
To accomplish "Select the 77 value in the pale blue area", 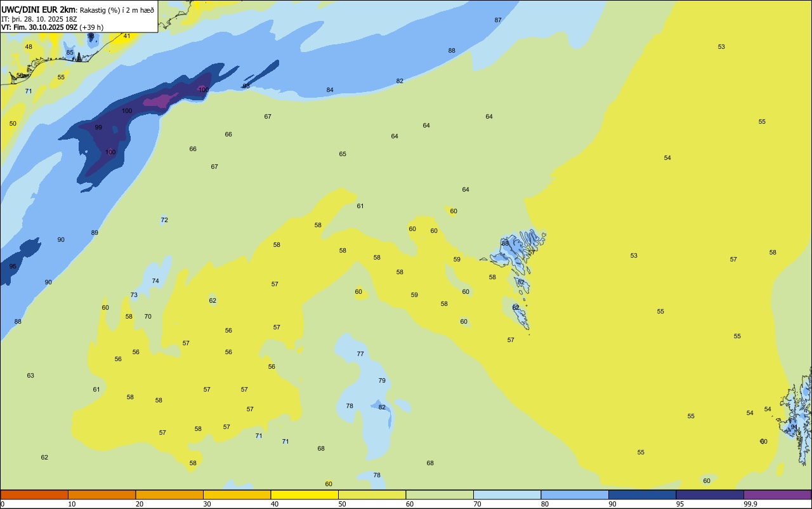I will pyautogui.click(x=360, y=354).
